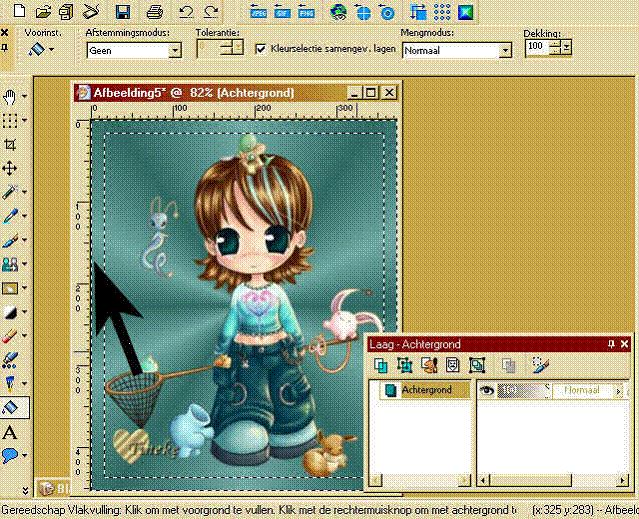639x519 pixels.
Task: Click Layer palette right-pane scroll right arrow
Action: coord(622,480)
